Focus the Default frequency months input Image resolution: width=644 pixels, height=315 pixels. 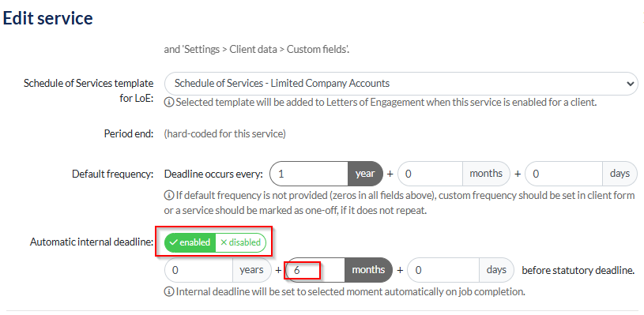click(431, 174)
